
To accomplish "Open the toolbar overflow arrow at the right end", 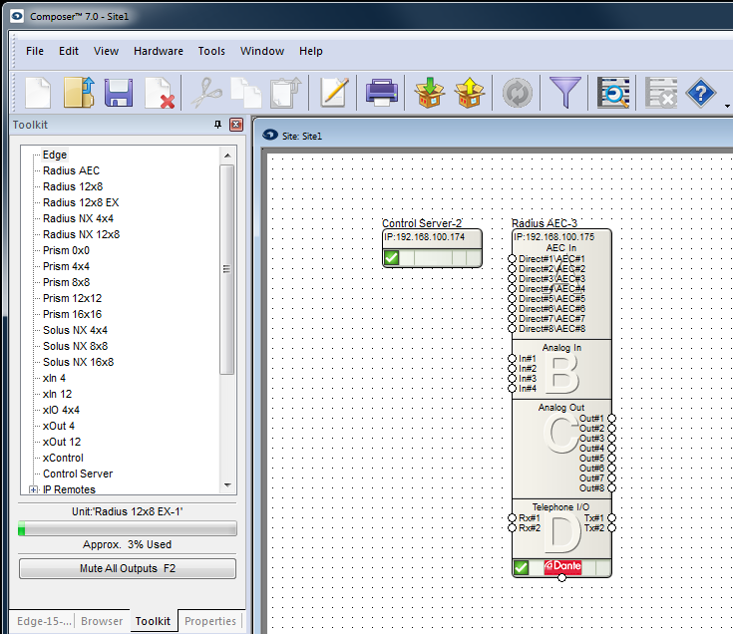I will pos(727,106).
